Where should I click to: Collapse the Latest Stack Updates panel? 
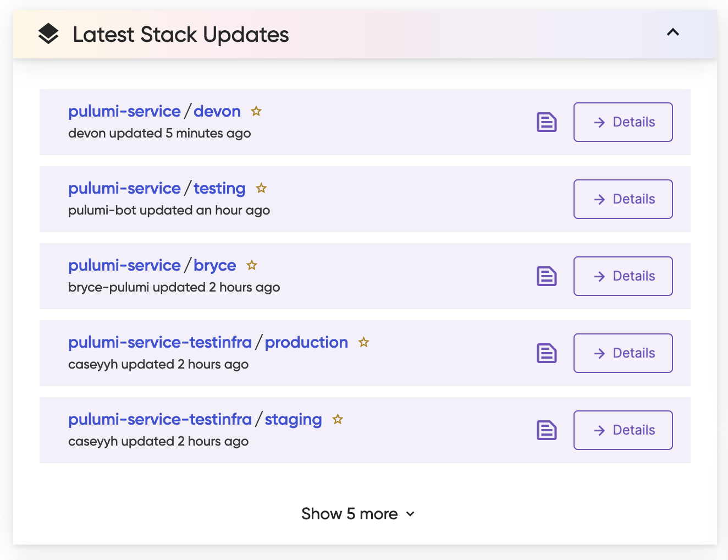click(x=673, y=32)
